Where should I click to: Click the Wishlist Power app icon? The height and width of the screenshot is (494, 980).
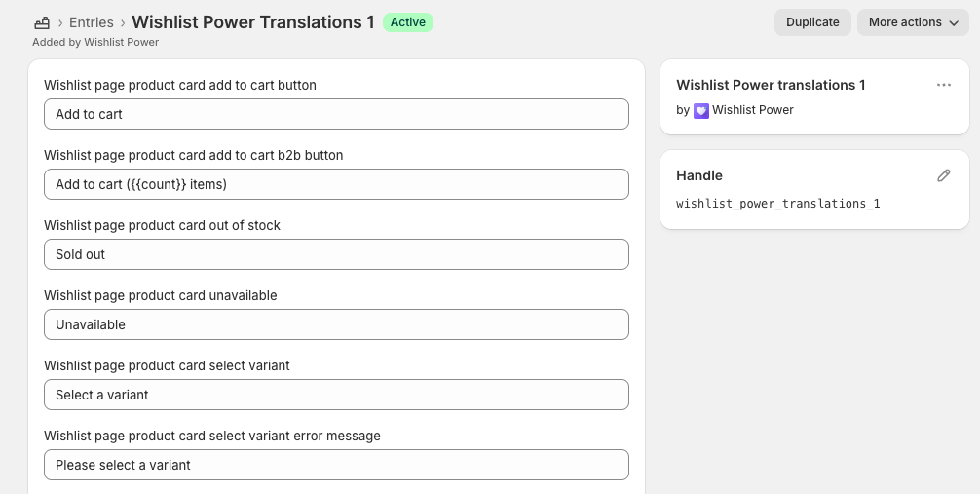point(701,111)
